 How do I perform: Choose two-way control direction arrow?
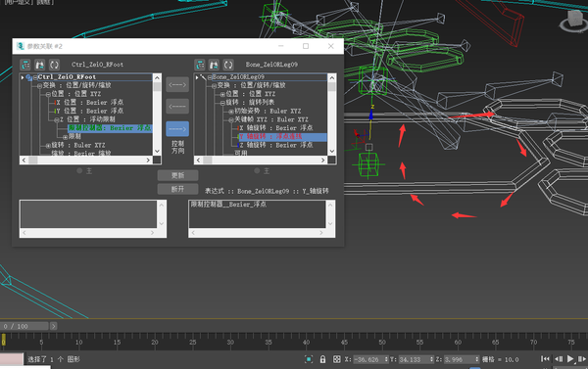click(x=177, y=84)
